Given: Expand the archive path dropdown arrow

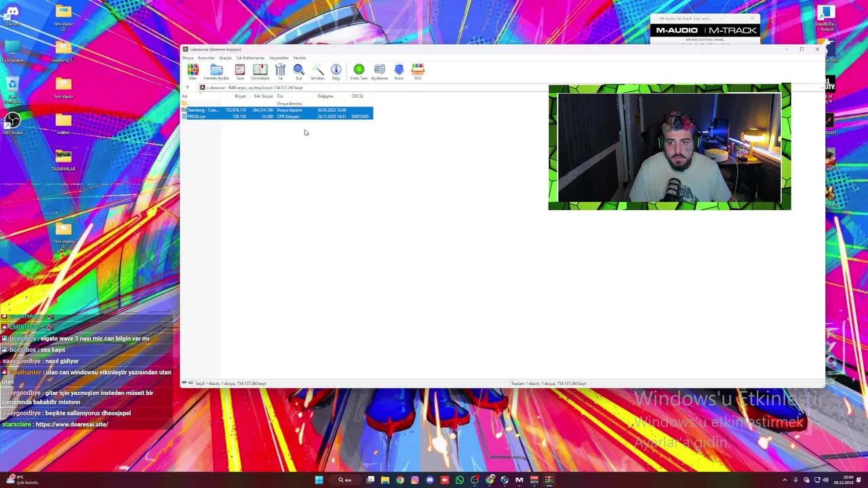Looking at the screenshot, I should (x=821, y=87).
